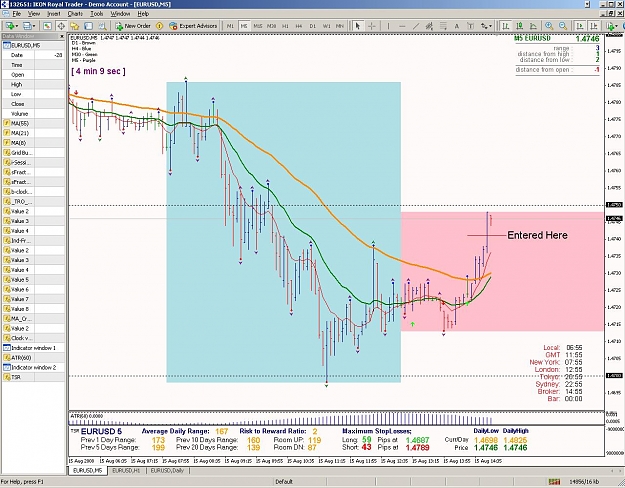Click the Default profile status bar entry

pyautogui.click(x=284, y=482)
